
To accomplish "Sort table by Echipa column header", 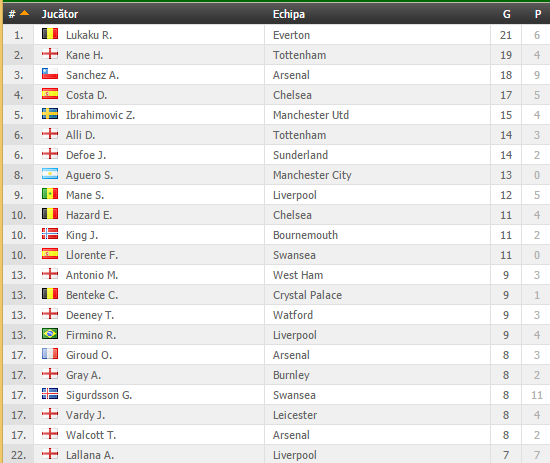I will 289,14.
